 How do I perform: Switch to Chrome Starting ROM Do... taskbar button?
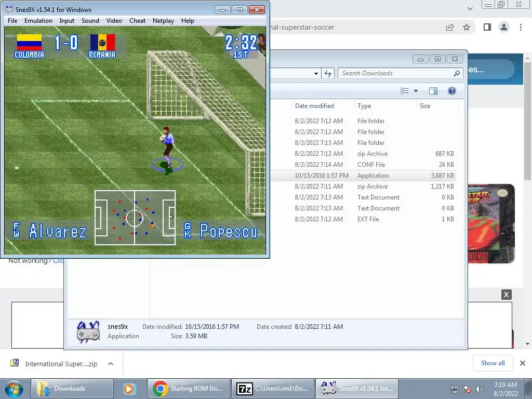pos(189,389)
